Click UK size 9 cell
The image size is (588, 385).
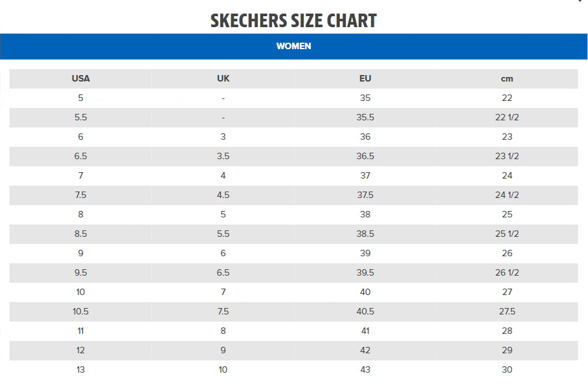[223, 351]
